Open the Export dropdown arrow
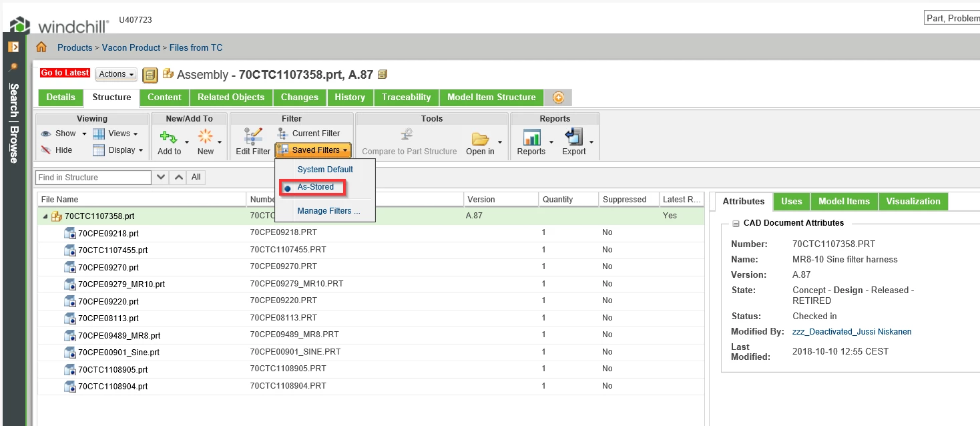Screen dimensions: 980x426 (591, 142)
